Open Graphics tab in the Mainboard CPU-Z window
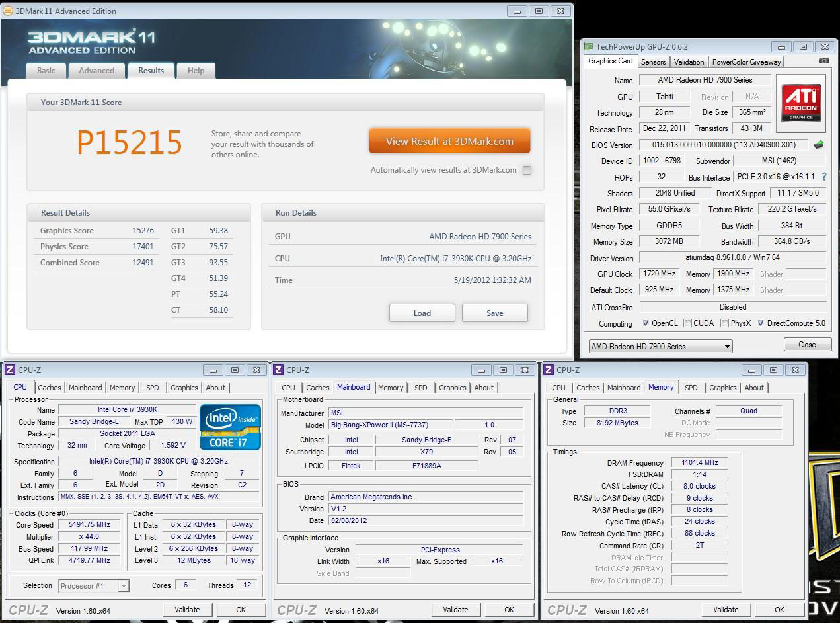This screenshot has height=623, width=840. tap(453, 388)
